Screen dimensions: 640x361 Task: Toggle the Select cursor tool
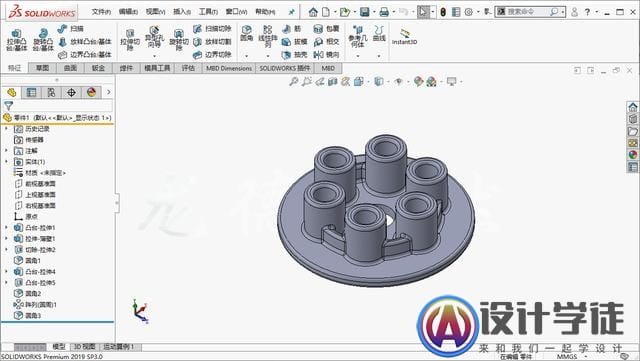(x=423, y=12)
